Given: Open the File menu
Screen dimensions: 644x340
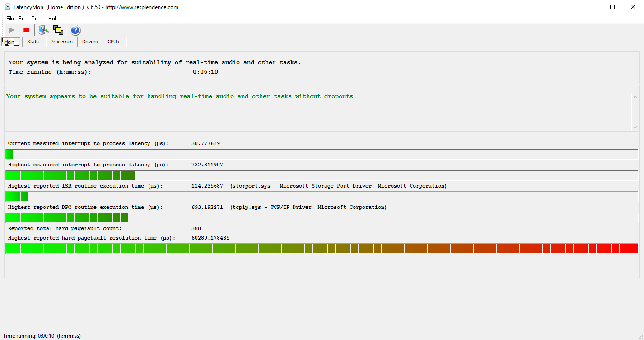Looking at the screenshot, I should tap(10, 19).
